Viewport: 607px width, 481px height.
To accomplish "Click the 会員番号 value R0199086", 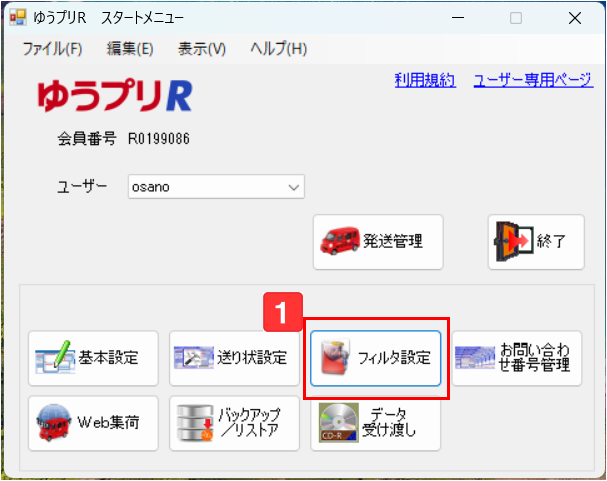I will pos(159,139).
